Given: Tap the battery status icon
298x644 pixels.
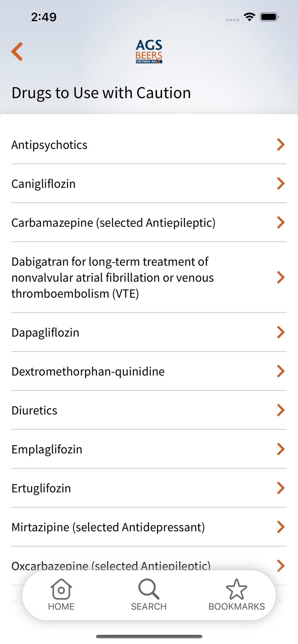Looking at the screenshot, I should [x=270, y=17].
